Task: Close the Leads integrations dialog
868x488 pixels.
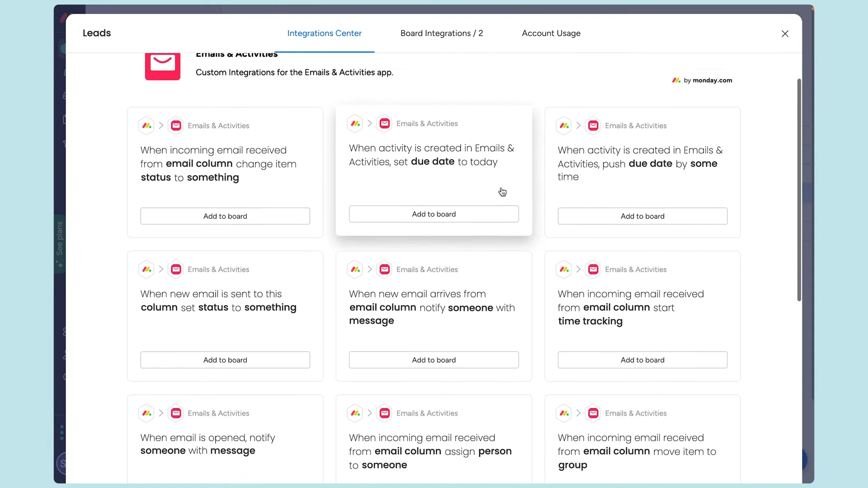Action: (785, 34)
